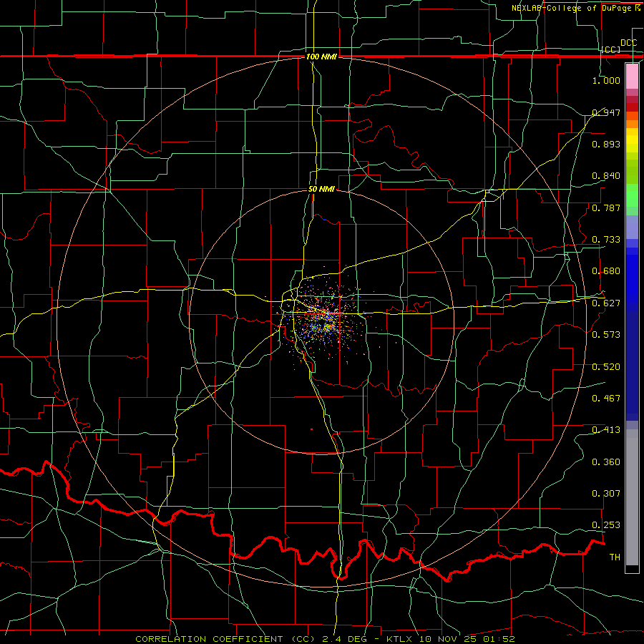Click the 100 NMI range ring label
Screen dimensions: 644x644
pyautogui.click(x=321, y=57)
